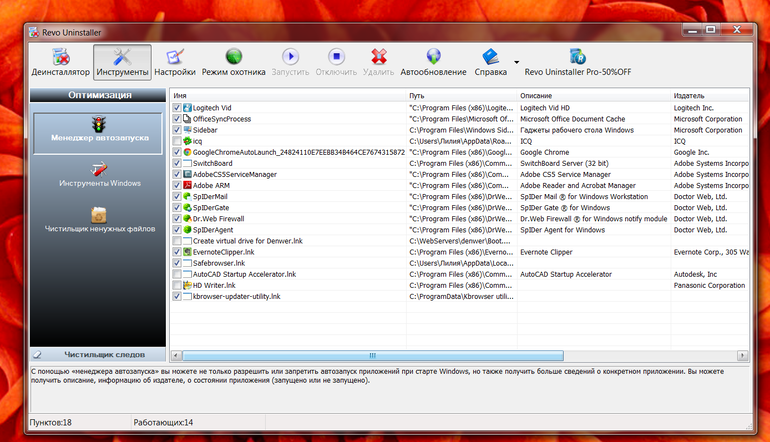Select the Инструменты toolbar button
770x442 pixels.
122,62
